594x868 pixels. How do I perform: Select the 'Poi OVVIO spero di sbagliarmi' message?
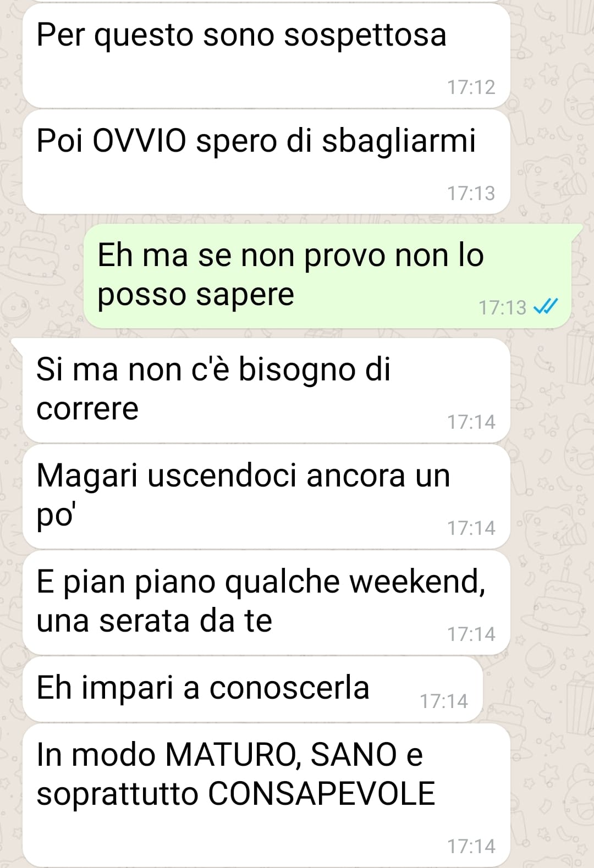coord(266,162)
